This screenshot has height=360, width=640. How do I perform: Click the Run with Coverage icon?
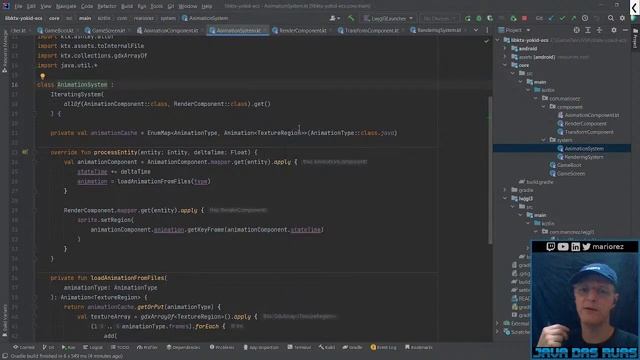pyautogui.click(x=490, y=18)
